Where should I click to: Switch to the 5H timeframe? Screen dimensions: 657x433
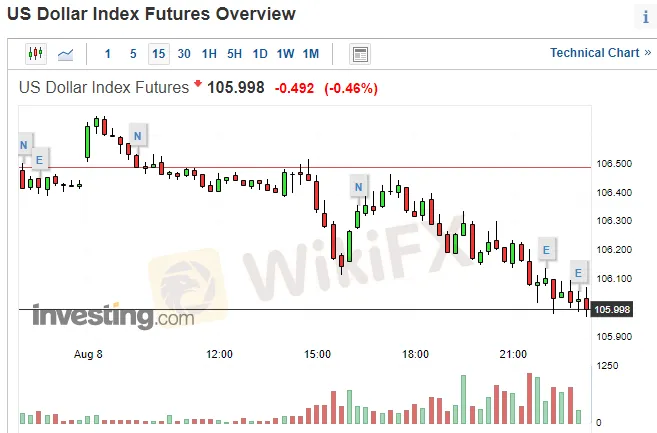[x=234, y=54]
